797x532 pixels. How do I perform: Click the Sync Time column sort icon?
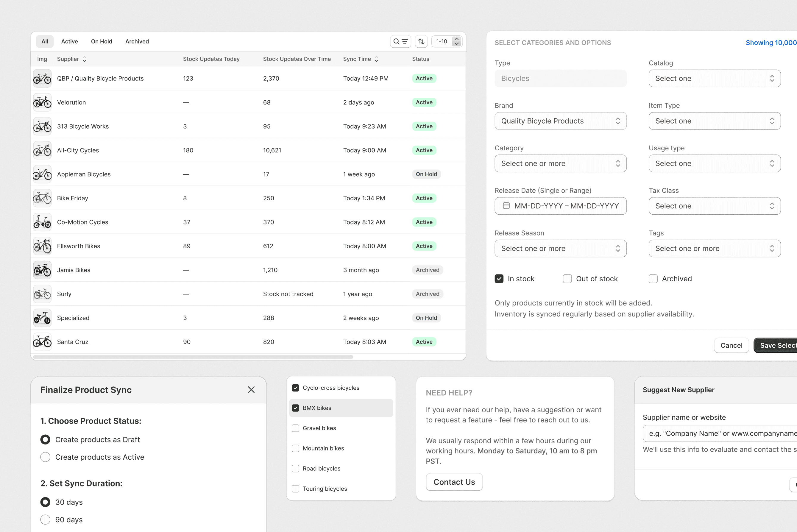tap(377, 59)
